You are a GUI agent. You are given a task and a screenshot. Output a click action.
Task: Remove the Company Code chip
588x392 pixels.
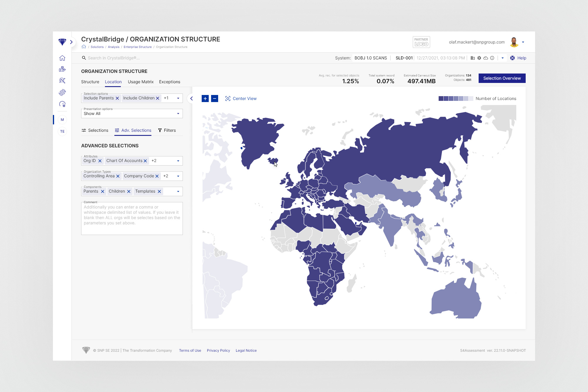point(157,176)
